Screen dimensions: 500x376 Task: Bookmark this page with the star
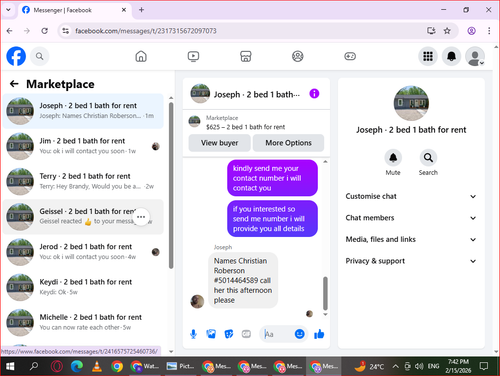pos(447,31)
